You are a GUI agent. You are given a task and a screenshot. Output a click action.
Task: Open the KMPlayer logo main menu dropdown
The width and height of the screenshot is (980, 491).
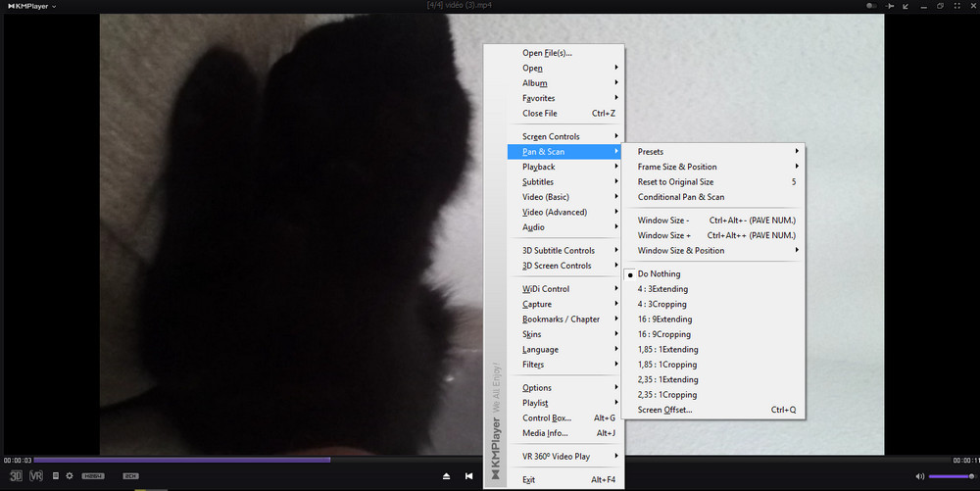32,6
